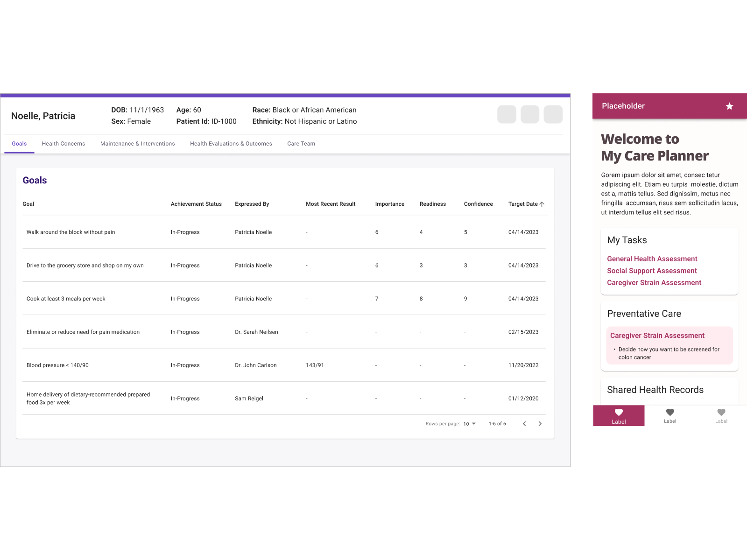The height and width of the screenshot is (560, 747).
Task: Open the Care Team tab
Action: pyautogui.click(x=301, y=144)
